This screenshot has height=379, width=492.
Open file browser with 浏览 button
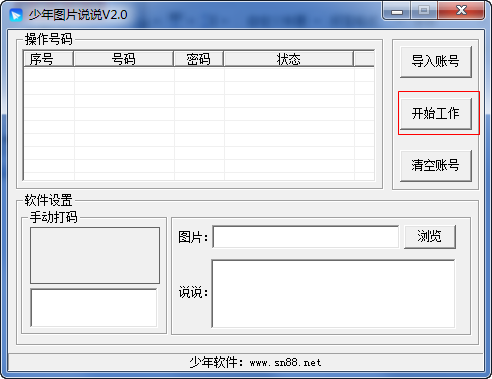[430, 237]
